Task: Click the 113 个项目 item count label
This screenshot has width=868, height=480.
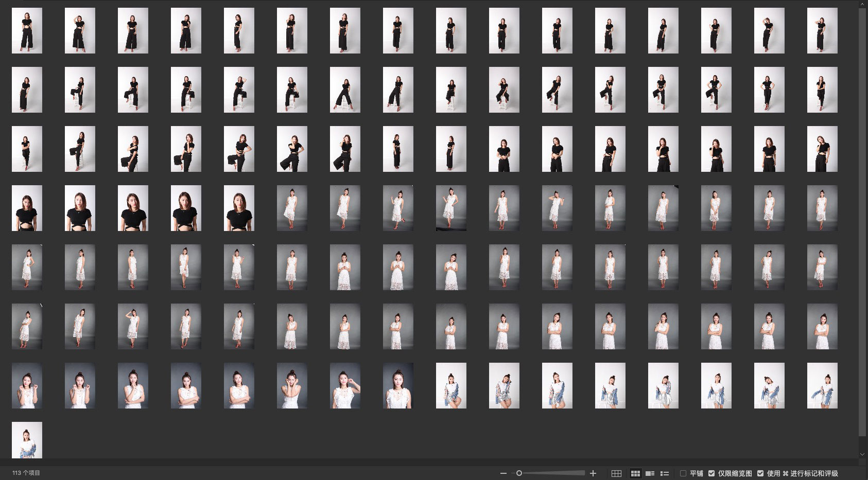Action: [x=26, y=473]
